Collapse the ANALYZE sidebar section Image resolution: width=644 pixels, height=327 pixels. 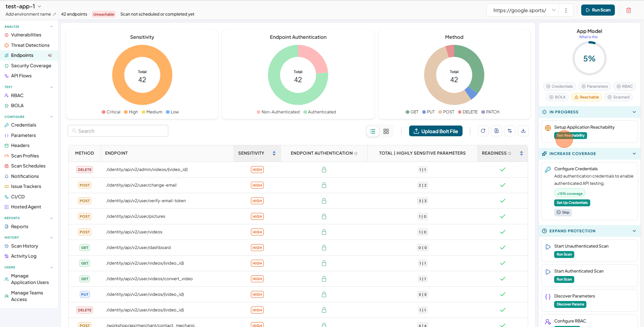pyautogui.click(x=52, y=27)
